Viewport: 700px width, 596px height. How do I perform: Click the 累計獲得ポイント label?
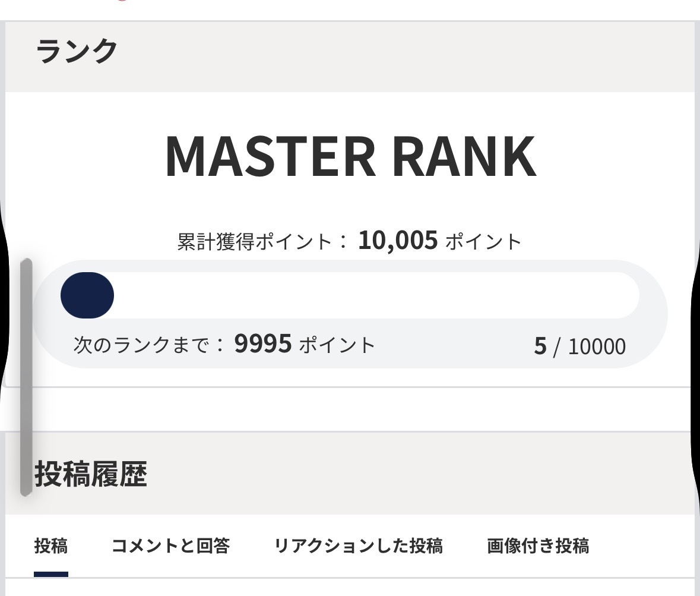(x=255, y=242)
